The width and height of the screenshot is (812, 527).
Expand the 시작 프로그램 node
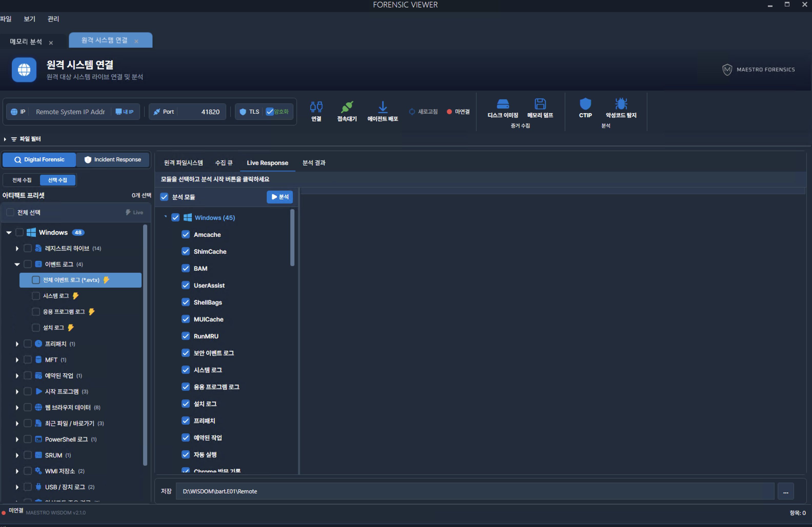tap(17, 392)
